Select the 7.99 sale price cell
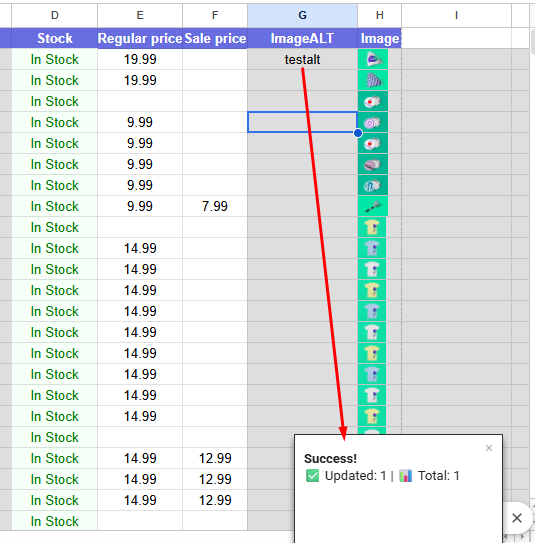 [215, 206]
